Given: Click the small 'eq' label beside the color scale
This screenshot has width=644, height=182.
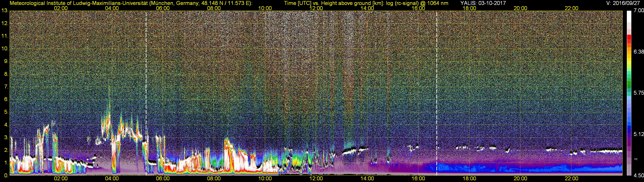Looking at the screenshot, I should tap(636, 159).
